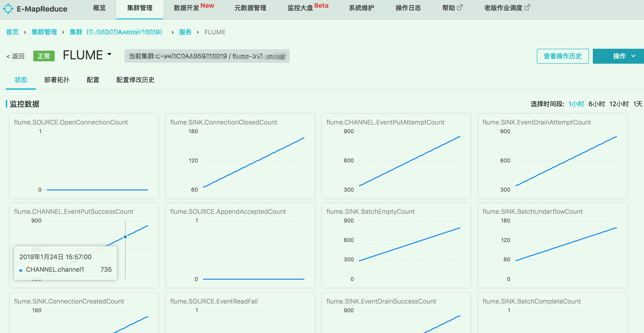Click the flume.CHANNEL.EventPutAttemptCount chart
Viewport: 644px width, 333px height.
point(396,156)
